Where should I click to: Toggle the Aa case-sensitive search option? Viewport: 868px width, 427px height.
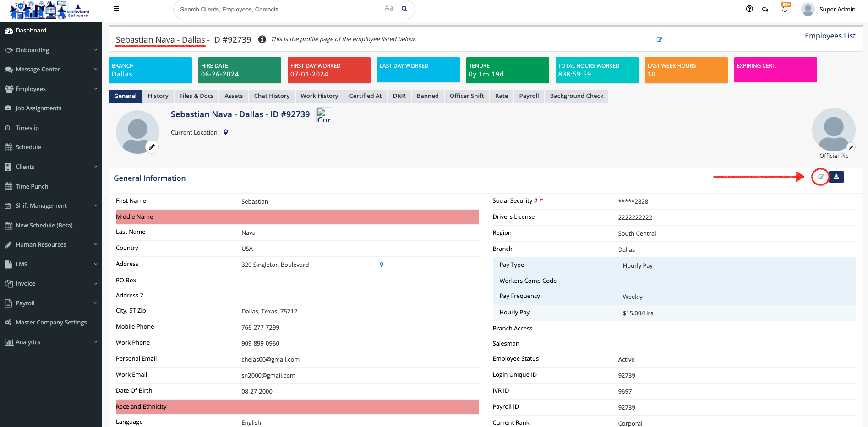[389, 8]
